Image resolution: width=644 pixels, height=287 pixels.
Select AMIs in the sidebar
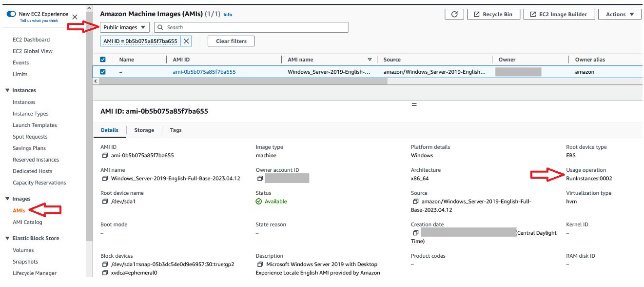[x=19, y=210]
